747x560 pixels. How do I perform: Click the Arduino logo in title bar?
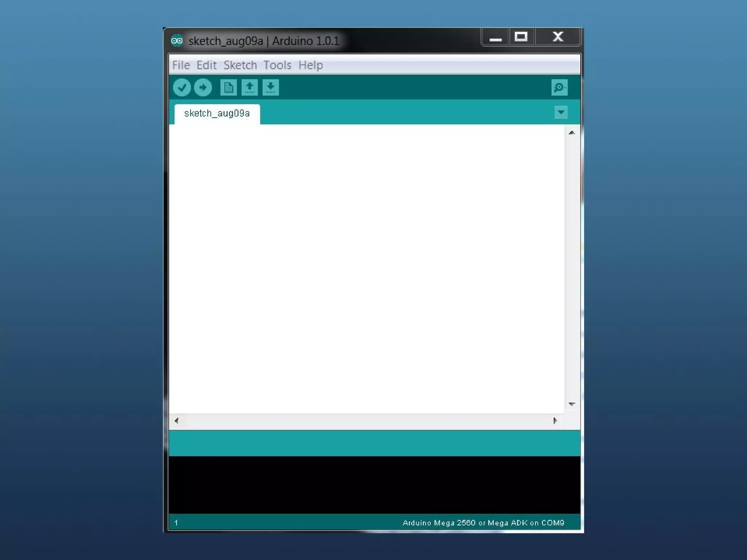177,40
